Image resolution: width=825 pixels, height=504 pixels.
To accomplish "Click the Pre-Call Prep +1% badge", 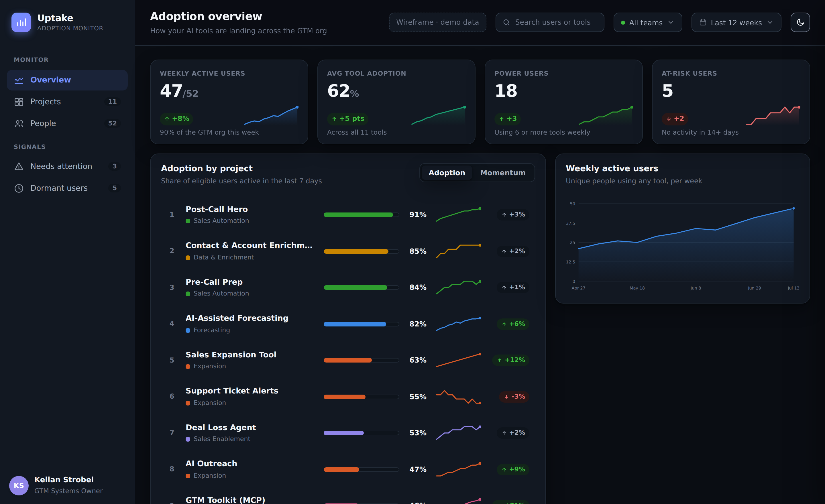I will coord(513,287).
